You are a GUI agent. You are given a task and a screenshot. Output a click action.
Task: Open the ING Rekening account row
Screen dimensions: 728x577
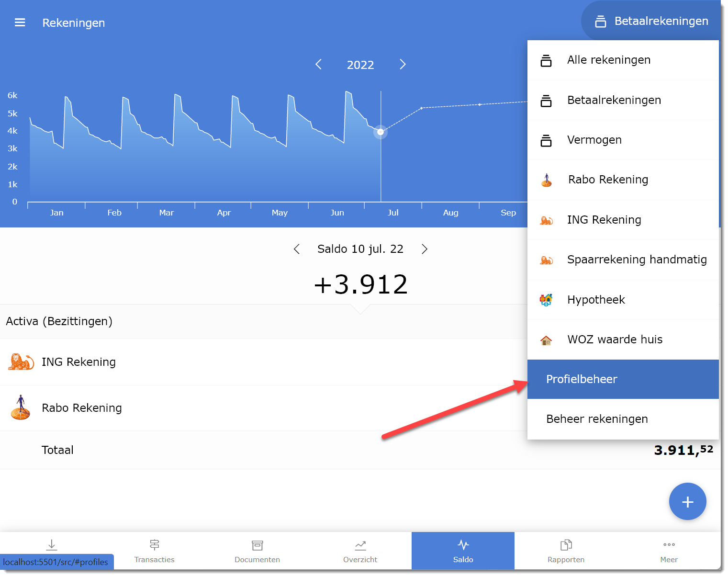tap(263, 362)
